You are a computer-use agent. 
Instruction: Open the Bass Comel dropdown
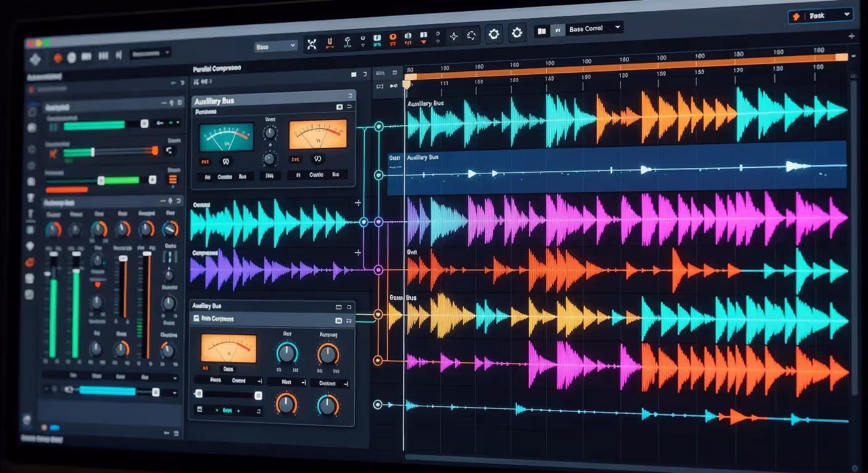coord(594,28)
